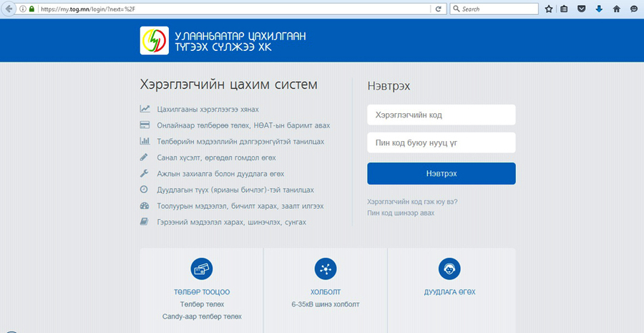Bookmark this page with star icon
The width and height of the screenshot is (644, 333).
[x=548, y=9]
